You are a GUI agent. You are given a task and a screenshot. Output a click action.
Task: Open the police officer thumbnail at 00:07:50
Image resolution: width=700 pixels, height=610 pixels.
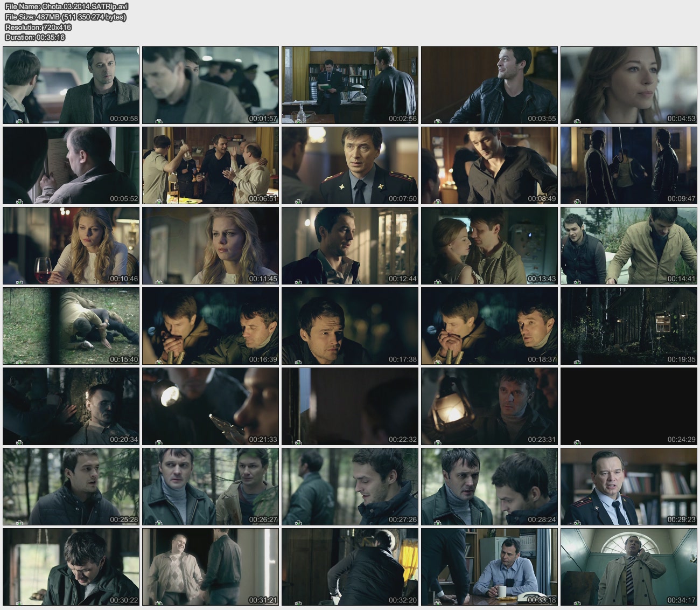pyautogui.click(x=349, y=165)
